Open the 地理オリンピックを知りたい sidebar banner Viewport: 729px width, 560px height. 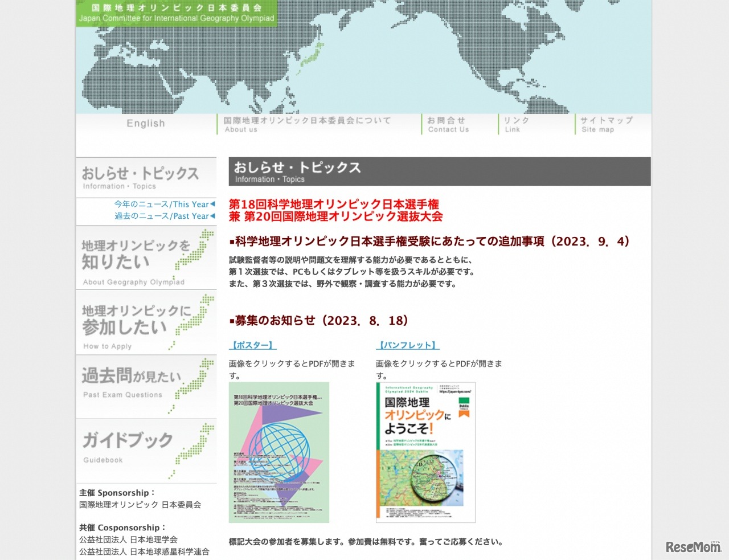146,257
